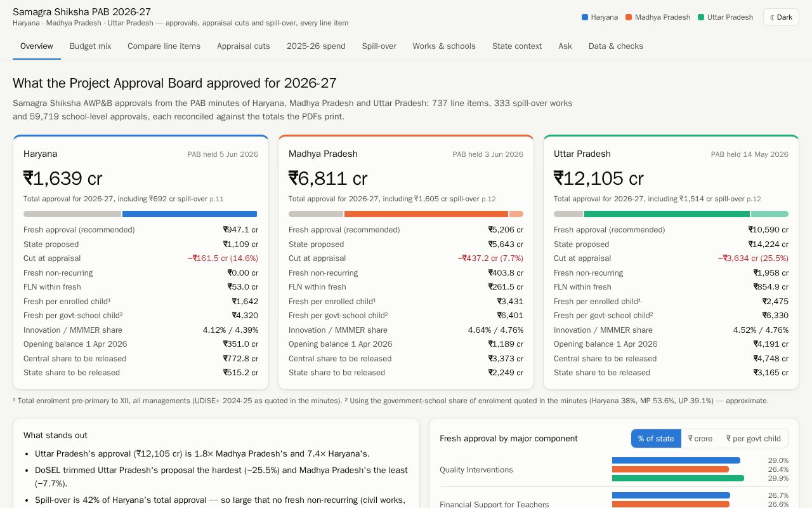Switch to Budget mix tab

pos(90,46)
